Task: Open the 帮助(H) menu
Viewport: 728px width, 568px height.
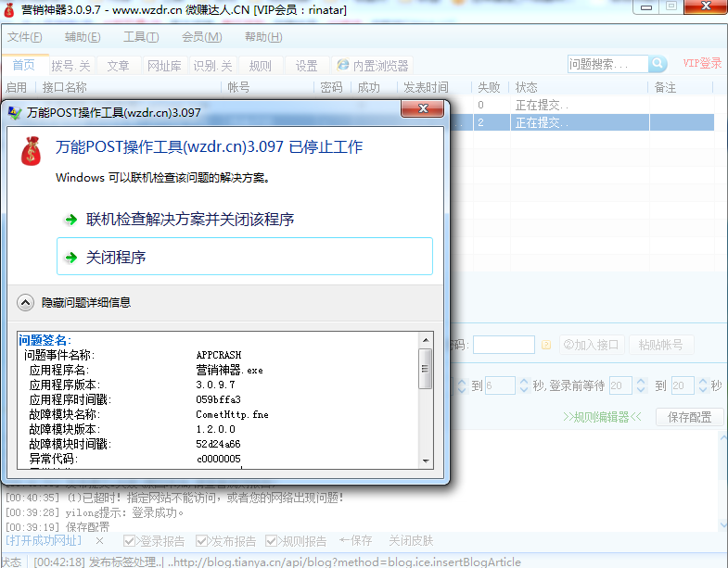Action: click(x=263, y=37)
